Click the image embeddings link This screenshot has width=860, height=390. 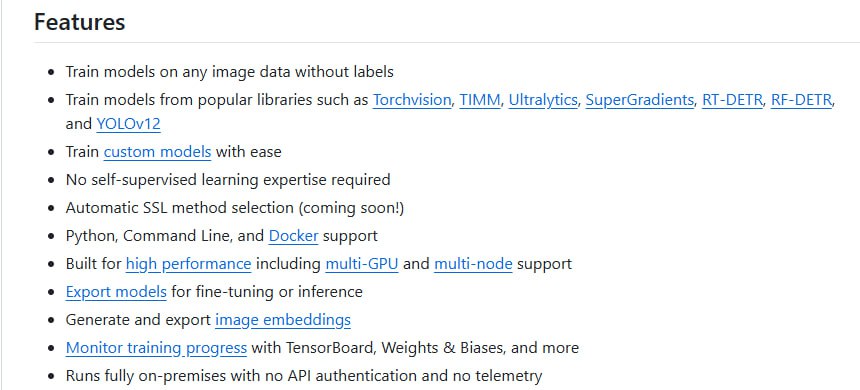point(283,320)
